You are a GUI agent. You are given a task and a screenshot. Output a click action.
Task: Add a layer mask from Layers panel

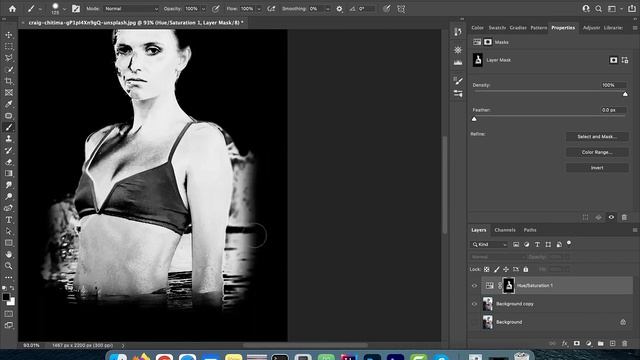click(x=576, y=344)
